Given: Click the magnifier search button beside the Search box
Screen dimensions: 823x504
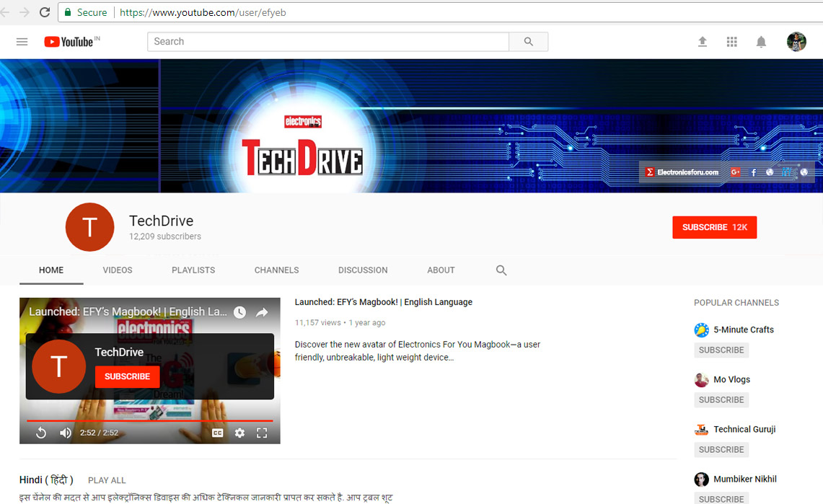Looking at the screenshot, I should click(529, 41).
